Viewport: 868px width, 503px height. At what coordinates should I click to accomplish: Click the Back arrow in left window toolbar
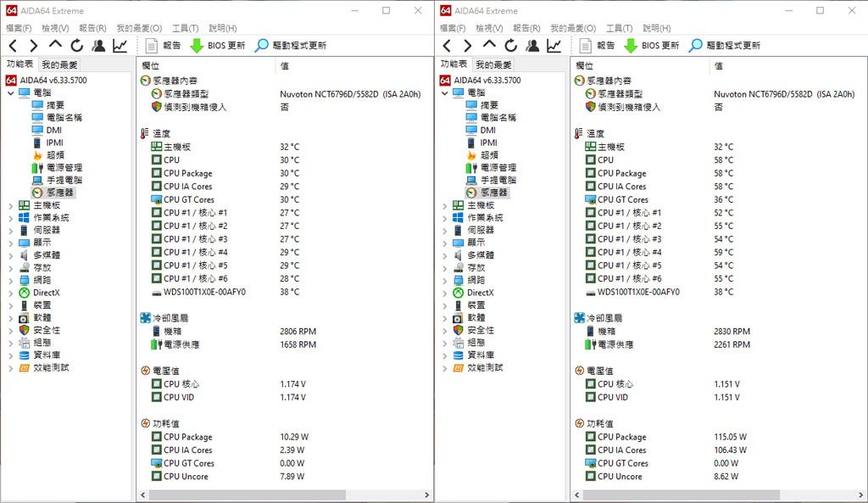pyautogui.click(x=14, y=46)
